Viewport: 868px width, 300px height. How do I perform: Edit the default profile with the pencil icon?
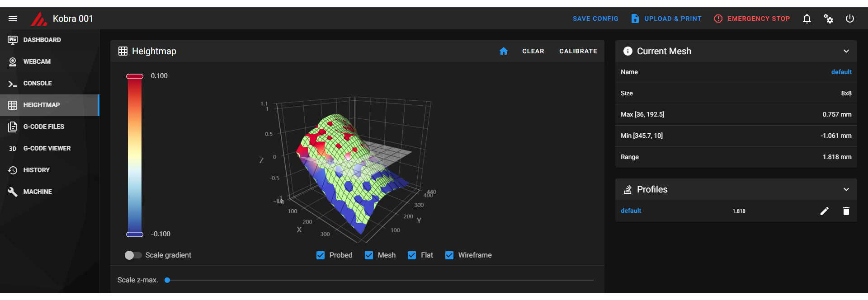[x=825, y=211]
